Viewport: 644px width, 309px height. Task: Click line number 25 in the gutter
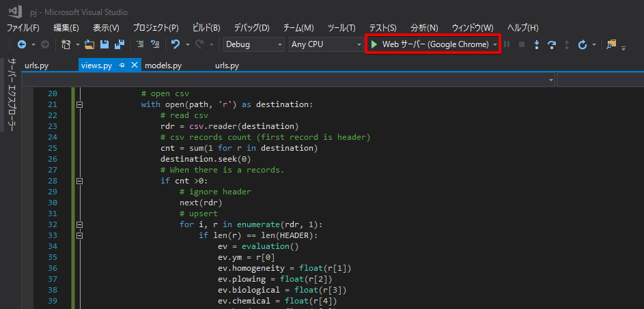[53, 148]
